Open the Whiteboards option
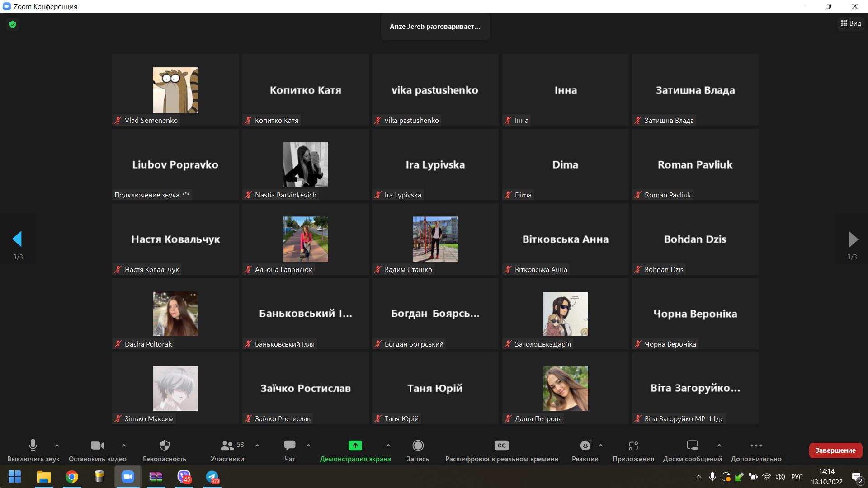The height and width of the screenshot is (488, 868). coord(692,446)
